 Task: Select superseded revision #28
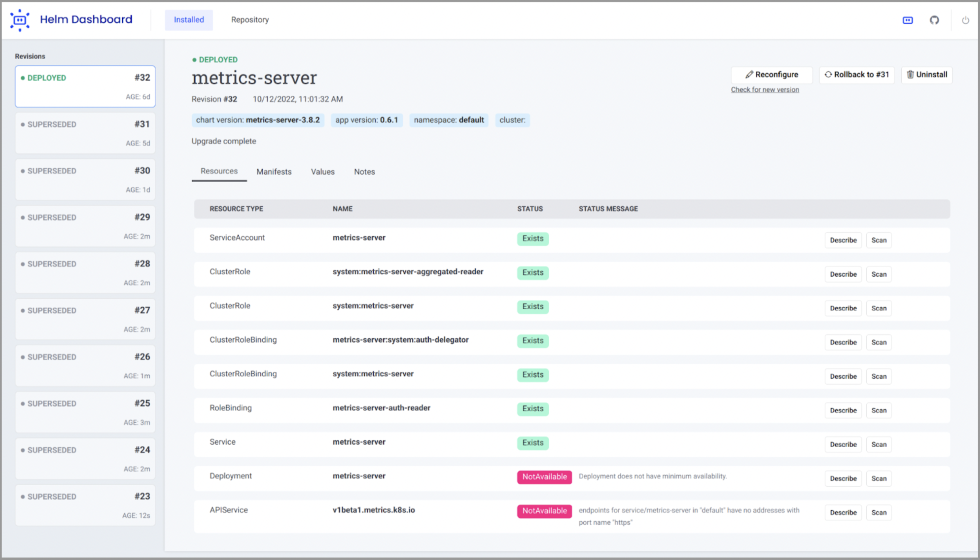(x=85, y=272)
